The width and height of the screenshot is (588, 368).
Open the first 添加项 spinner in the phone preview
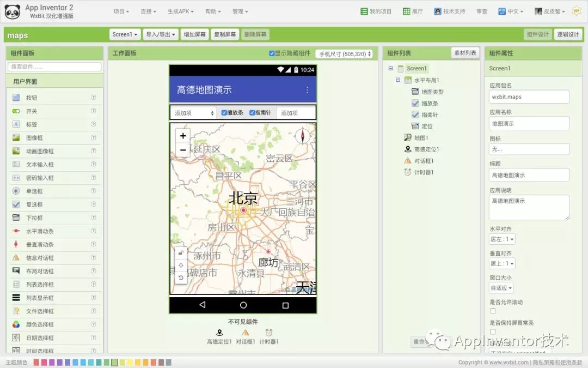[x=194, y=113]
